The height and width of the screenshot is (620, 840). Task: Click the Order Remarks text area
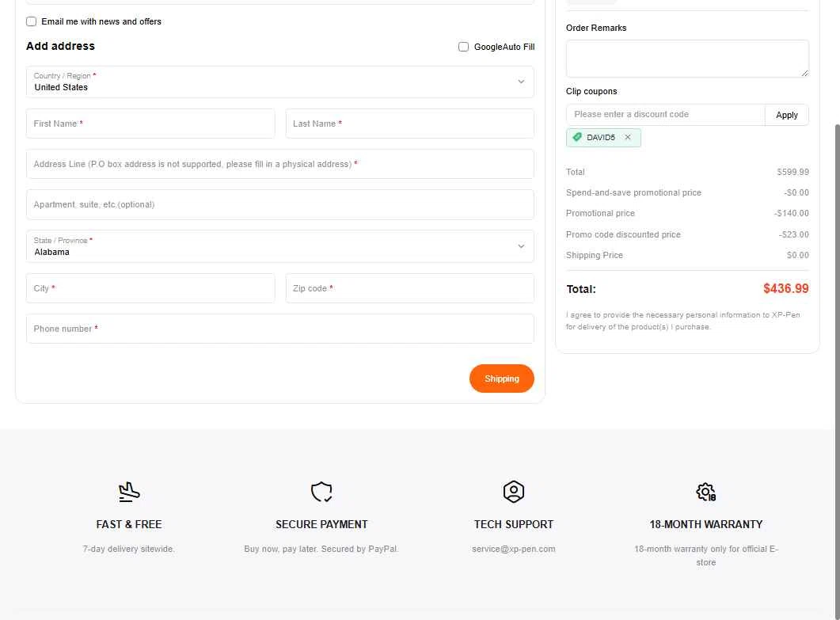(687, 59)
